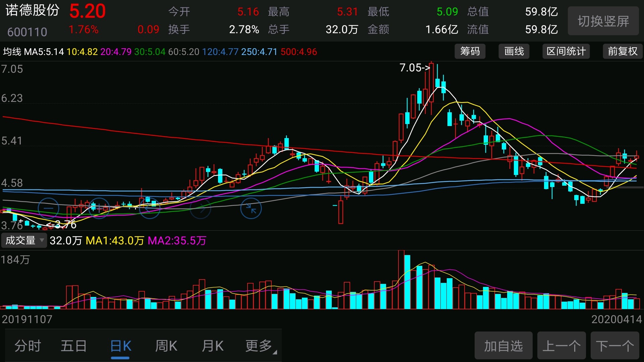This screenshot has height=362, width=644.
Task: Tap the 7.05-> high price marker
Action: click(415, 68)
